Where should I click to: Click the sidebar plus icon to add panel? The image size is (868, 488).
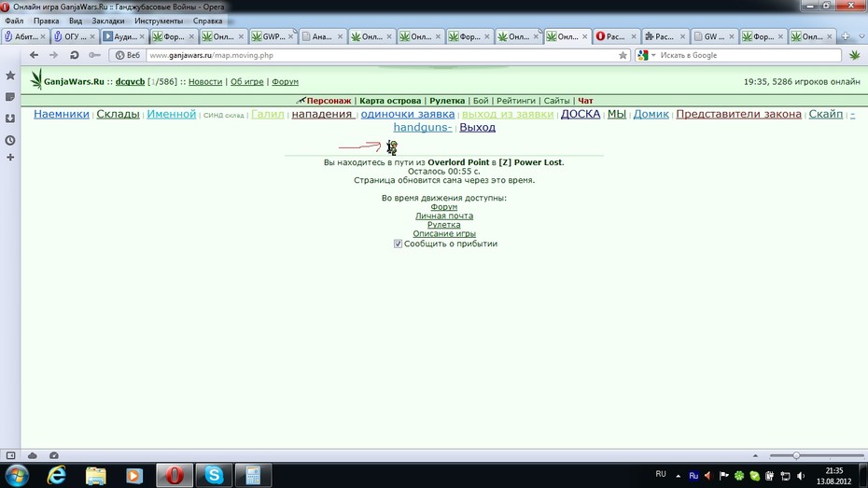[10, 158]
